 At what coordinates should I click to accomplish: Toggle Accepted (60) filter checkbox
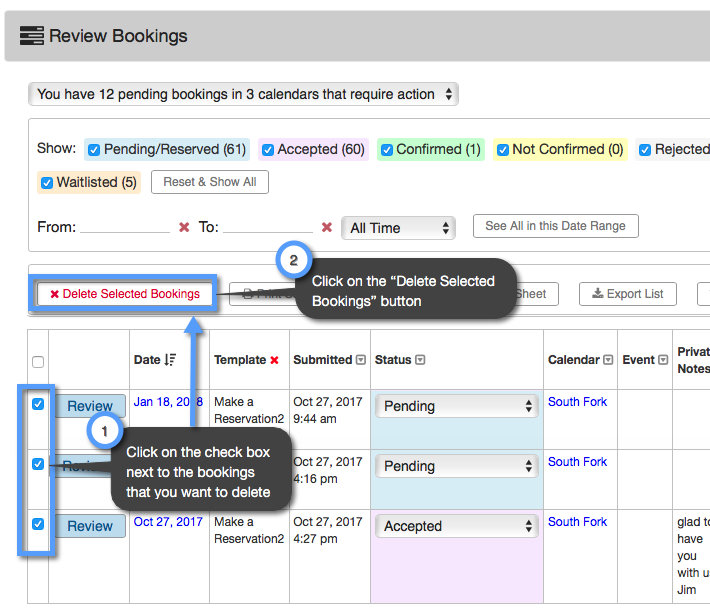(x=268, y=150)
